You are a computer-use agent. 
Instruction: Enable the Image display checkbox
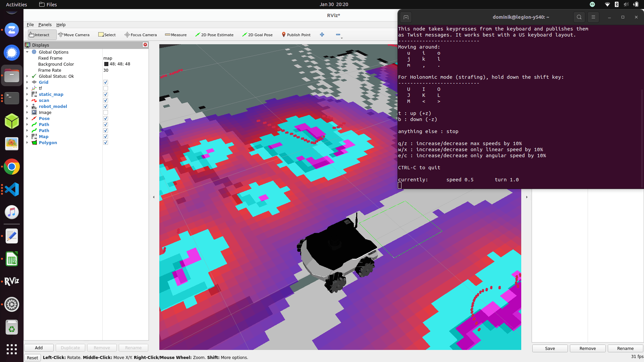click(x=106, y=113)
